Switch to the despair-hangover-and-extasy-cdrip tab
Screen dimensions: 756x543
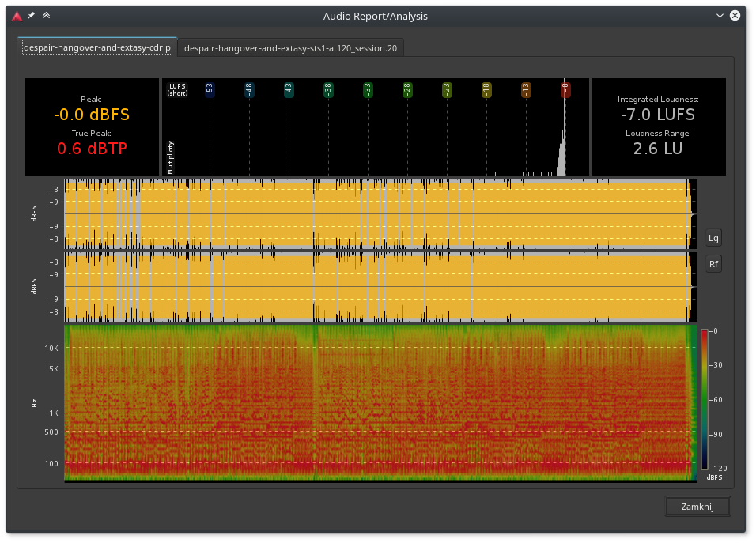pyautogui.click(x=98, y=48)
